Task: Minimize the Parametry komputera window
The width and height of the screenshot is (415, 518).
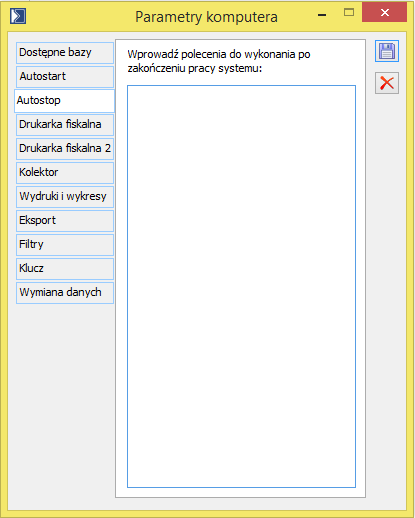Action: (322, 15)
